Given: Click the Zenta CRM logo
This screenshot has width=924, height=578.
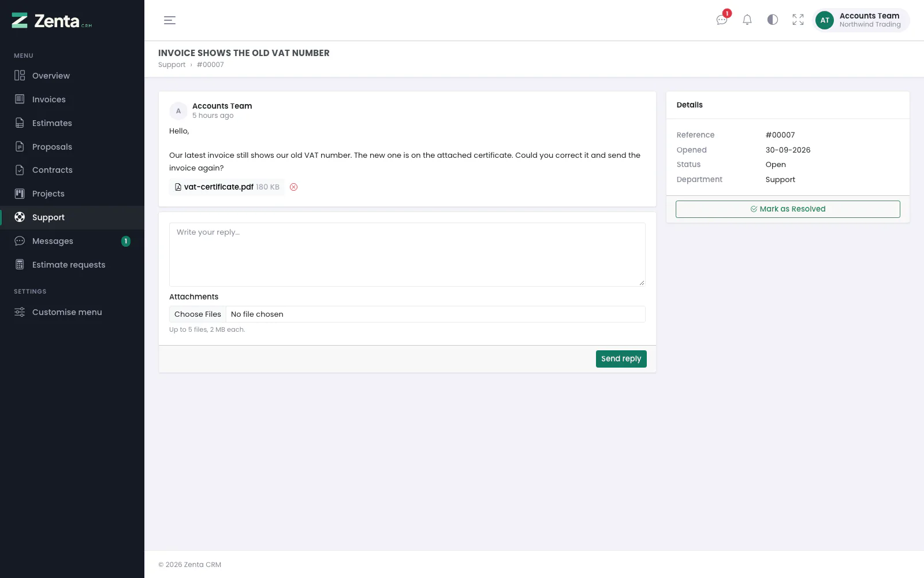Looking at the screenshot, I should pyautogui.click(x=52, y=21).
